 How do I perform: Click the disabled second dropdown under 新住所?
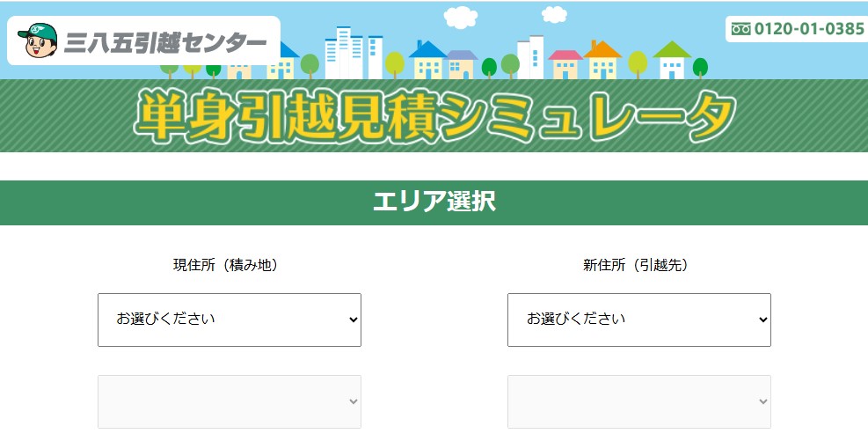638,401
